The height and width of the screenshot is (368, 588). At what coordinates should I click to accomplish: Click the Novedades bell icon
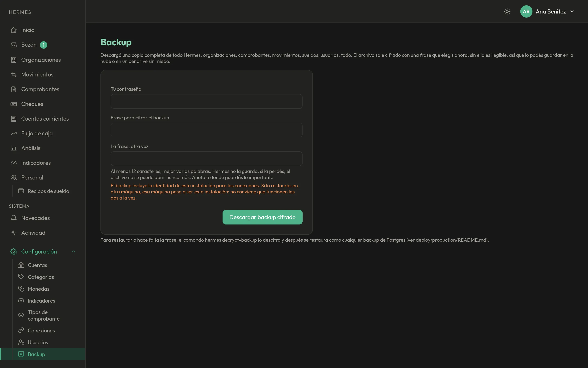point(14,218)
